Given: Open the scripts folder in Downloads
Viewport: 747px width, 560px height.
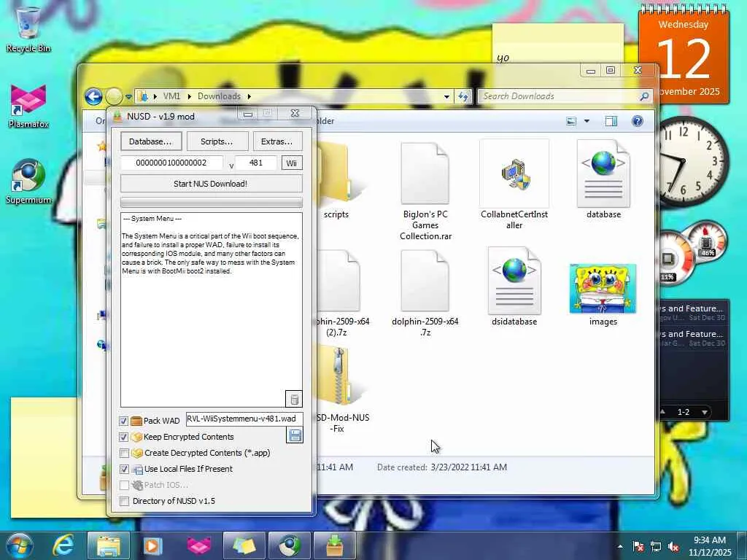Looking at the screenshot, I should pos(336,181).
